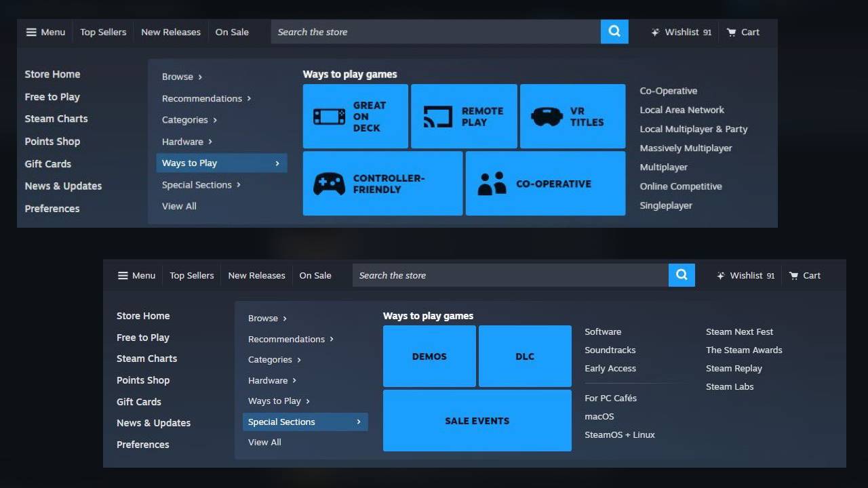Select highlighted Ways to Play in upper panel
The image size is (868, 488).
(222, 163)
